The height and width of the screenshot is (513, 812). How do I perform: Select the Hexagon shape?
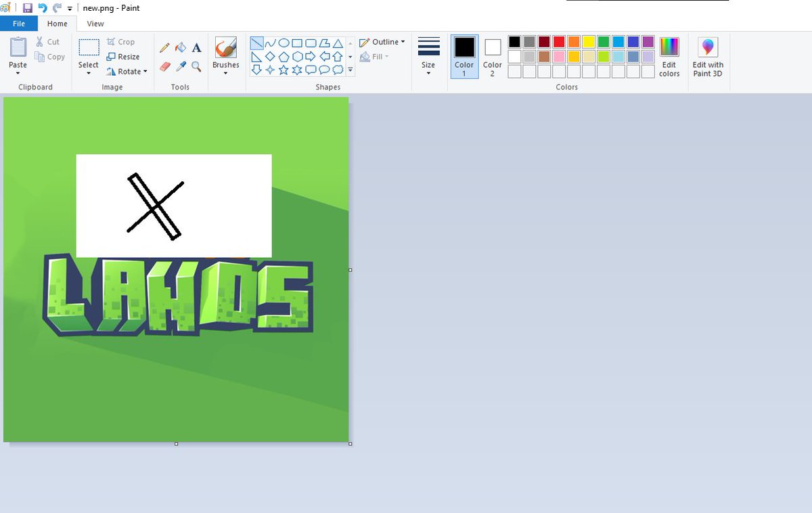[297, 57]
